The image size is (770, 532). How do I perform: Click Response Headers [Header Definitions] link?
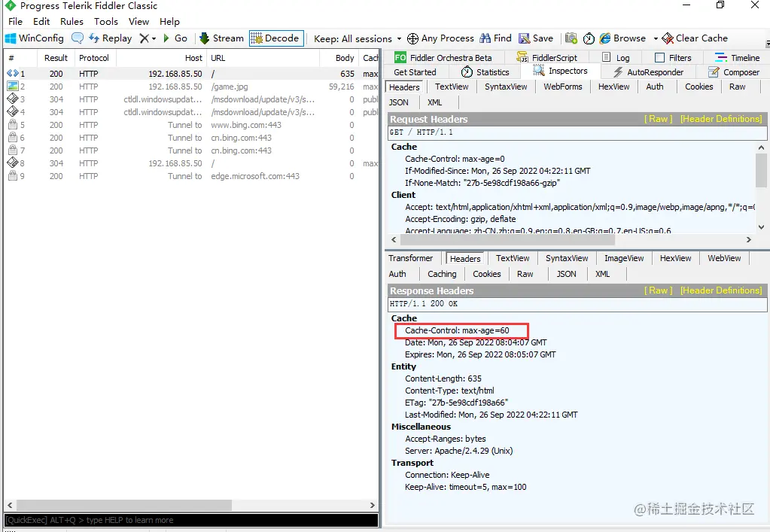721,290
